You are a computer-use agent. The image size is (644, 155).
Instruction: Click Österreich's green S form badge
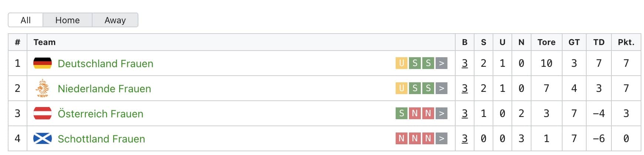pos(402,113)
